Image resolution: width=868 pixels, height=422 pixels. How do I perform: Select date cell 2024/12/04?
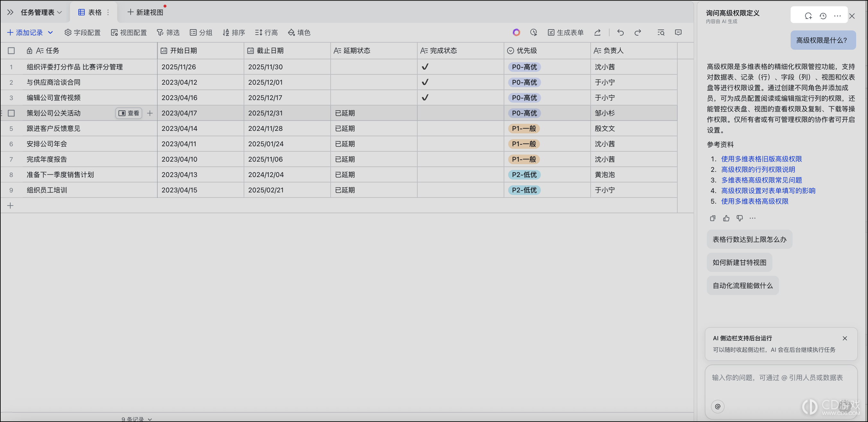287,175
